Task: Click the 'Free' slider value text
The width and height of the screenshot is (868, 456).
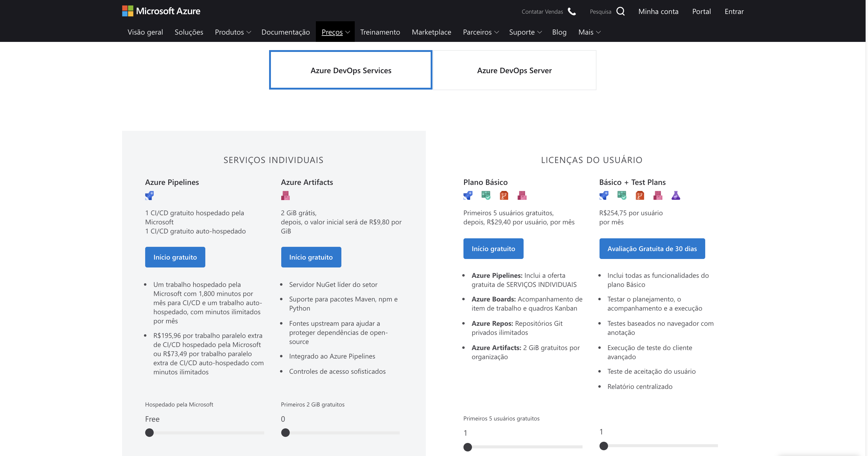Action: tap(152, 419)
